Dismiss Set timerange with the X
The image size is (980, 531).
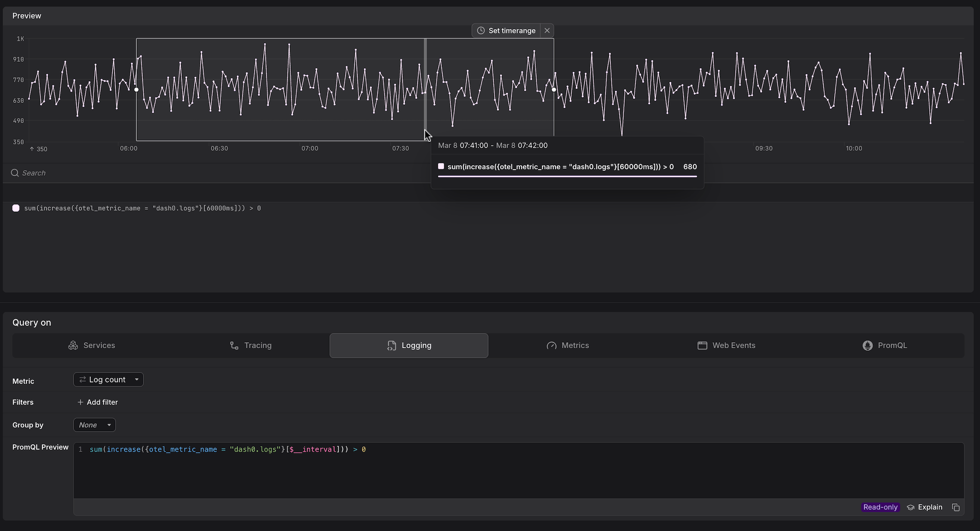coord(547,30)
